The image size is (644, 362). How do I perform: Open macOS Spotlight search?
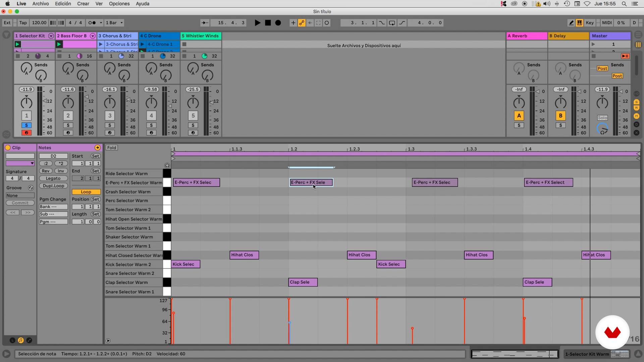624,4
